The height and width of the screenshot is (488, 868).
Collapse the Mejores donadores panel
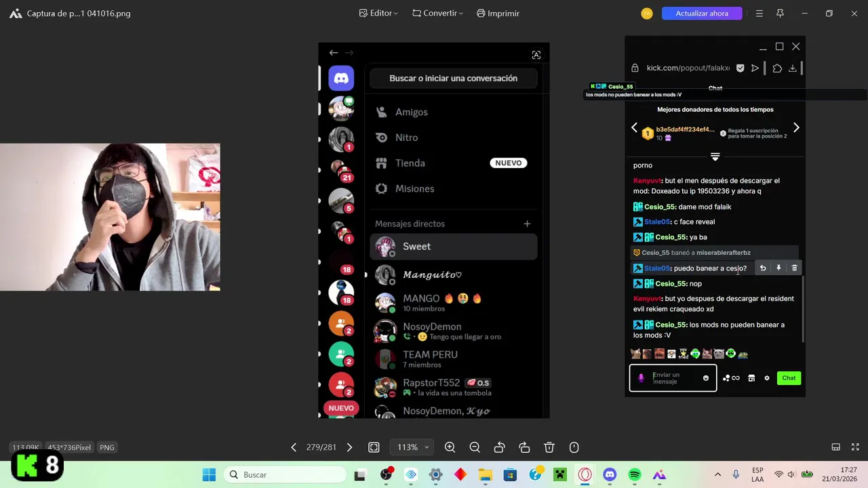pyautogui.click(x=715, y=157)
